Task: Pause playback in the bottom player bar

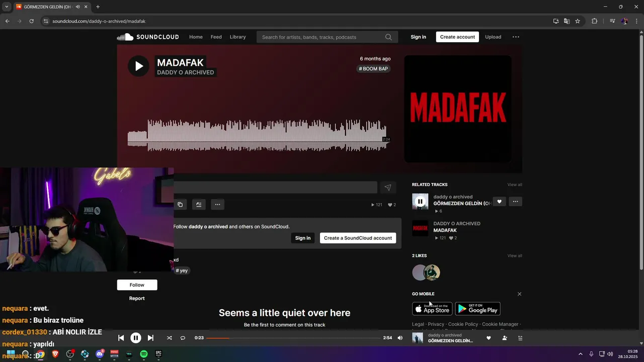Action: click(x=136, y=338)
